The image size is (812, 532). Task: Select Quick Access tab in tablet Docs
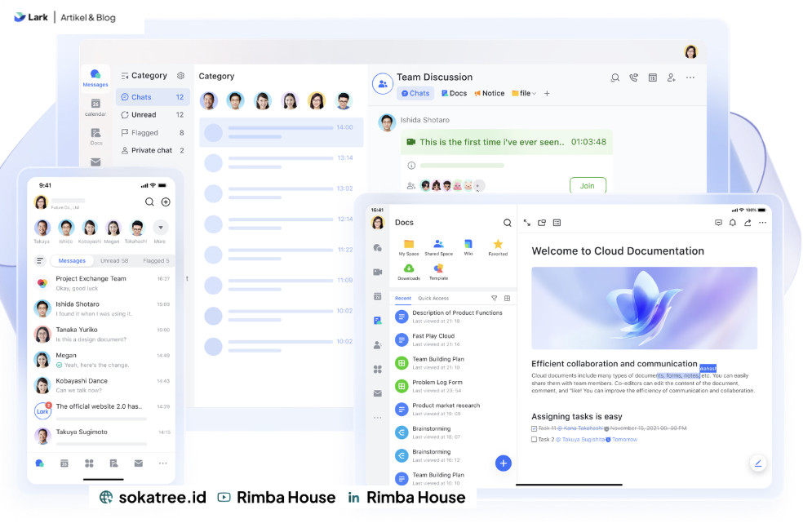(433, 299)
